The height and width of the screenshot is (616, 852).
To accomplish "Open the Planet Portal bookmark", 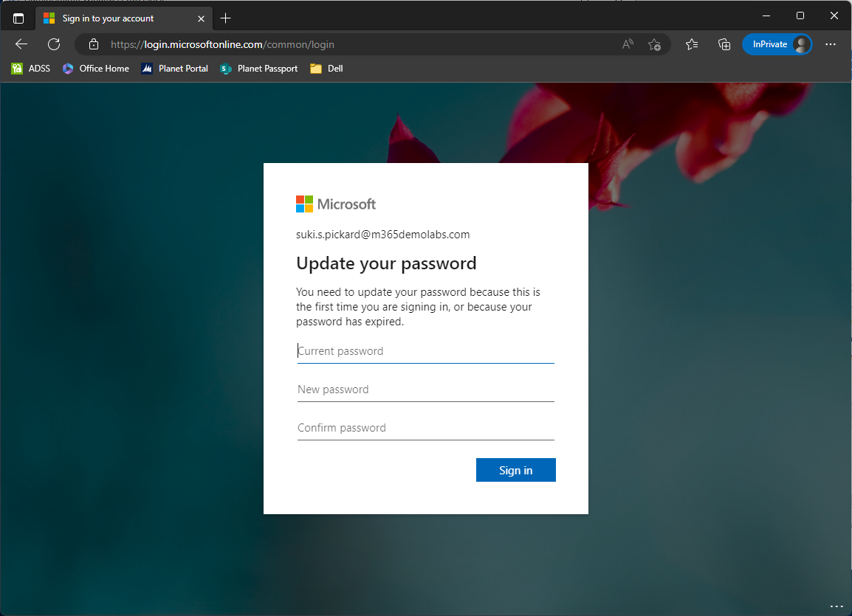I will (x=175, y=69).
